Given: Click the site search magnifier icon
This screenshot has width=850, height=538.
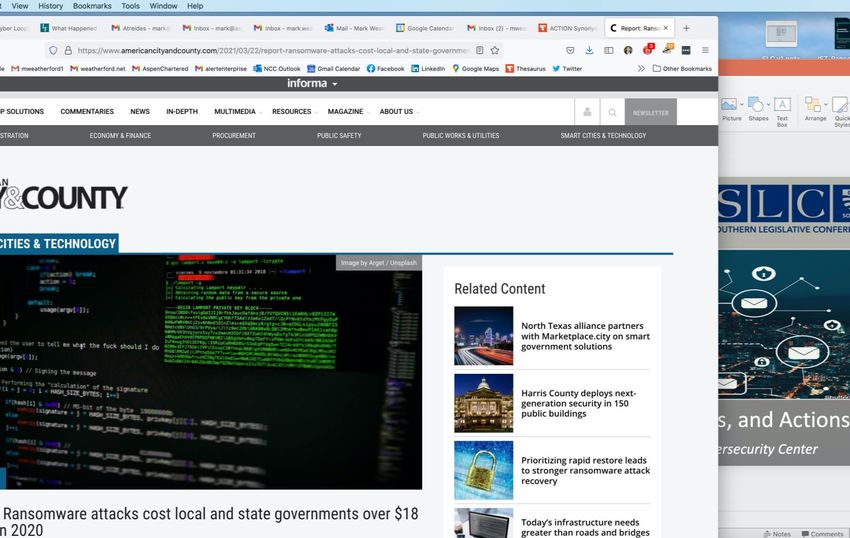Looking at the screenshot, I should pyautogui.click(x=612, y=112).
